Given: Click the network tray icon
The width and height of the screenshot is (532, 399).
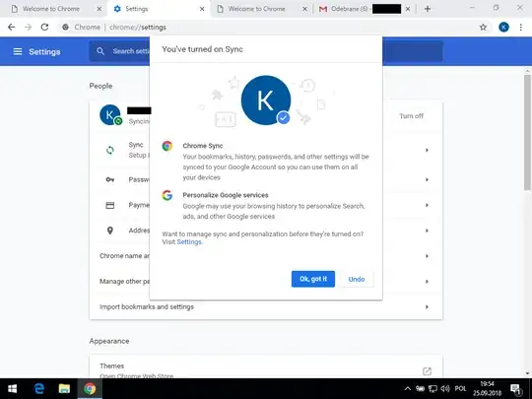Looking at the screenshot, I should [432, 389].
